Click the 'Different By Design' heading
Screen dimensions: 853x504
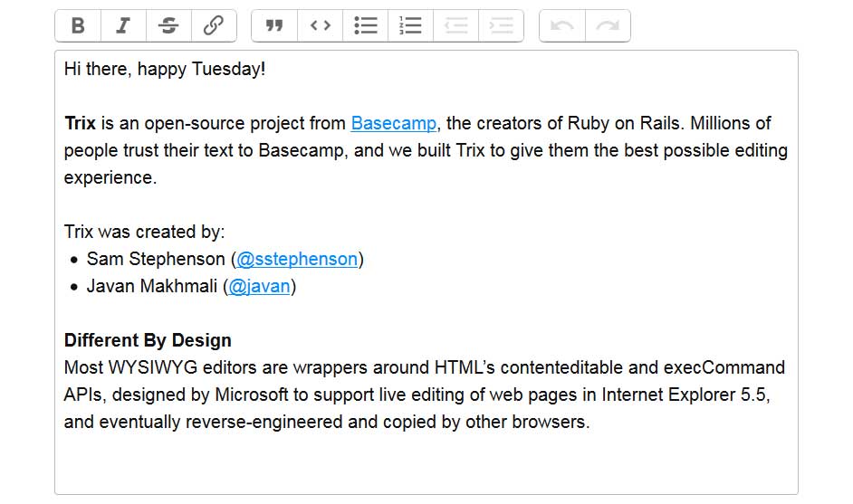click(148, 340)
